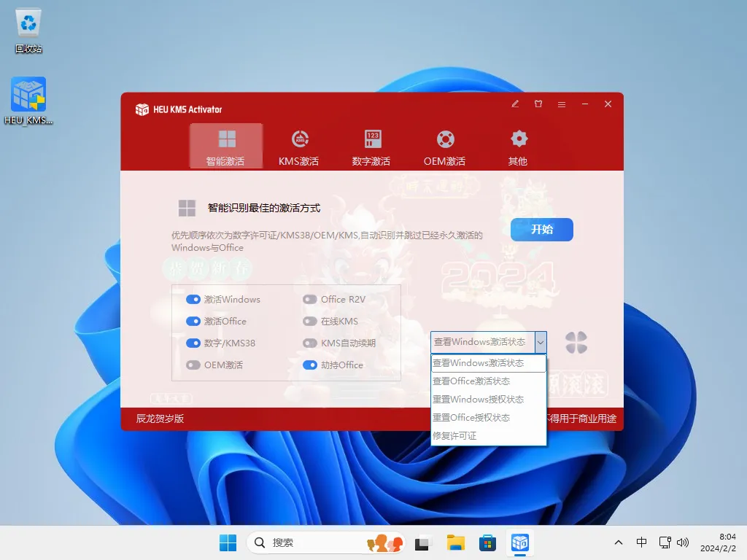747x560 pixels.
Task: Select the OEM激活 tab
Action: (445, 146)
